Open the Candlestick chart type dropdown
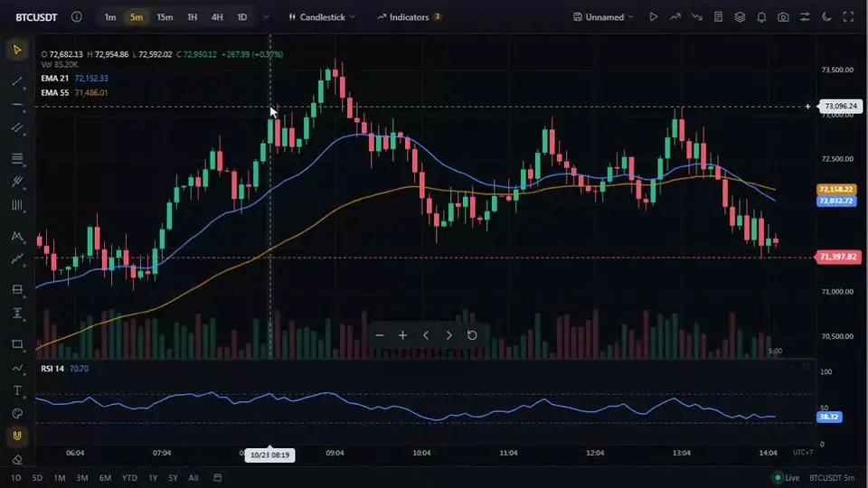The image size is (868, 488). 322,17
